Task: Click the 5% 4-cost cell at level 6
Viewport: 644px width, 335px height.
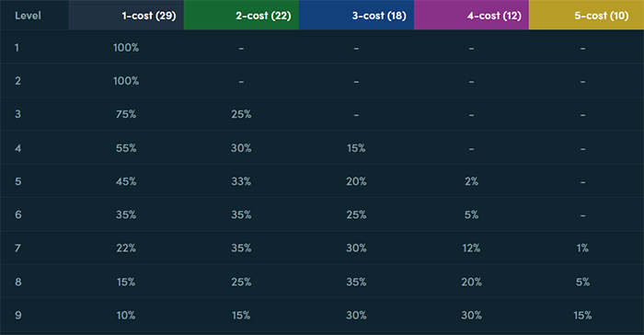Action: 471,214
